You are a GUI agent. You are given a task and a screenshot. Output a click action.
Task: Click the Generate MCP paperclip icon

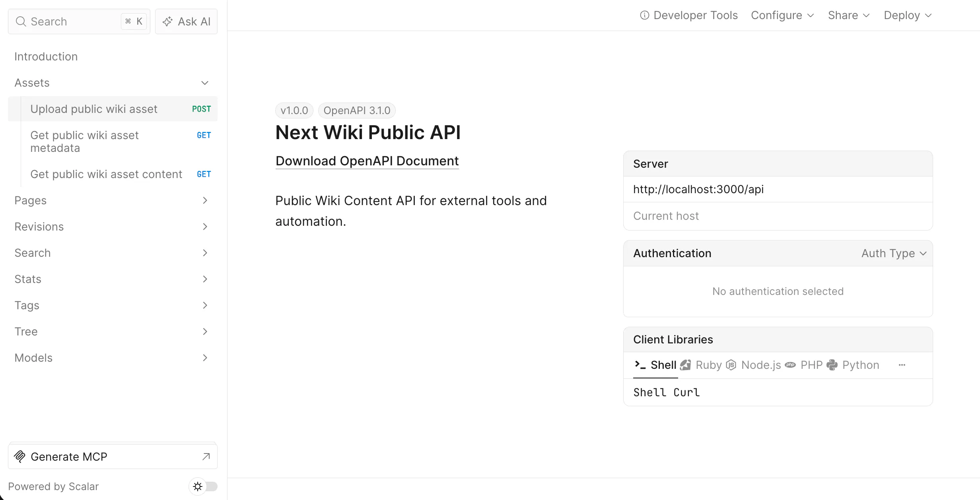tap(19, 456)
